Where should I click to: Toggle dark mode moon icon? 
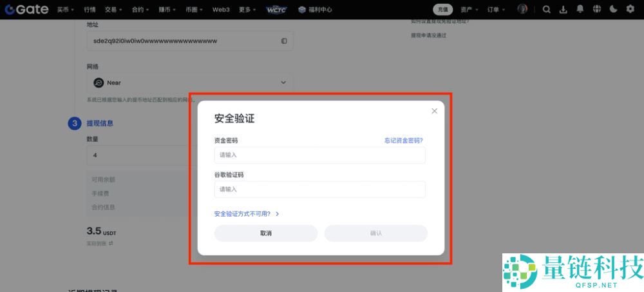614,9
